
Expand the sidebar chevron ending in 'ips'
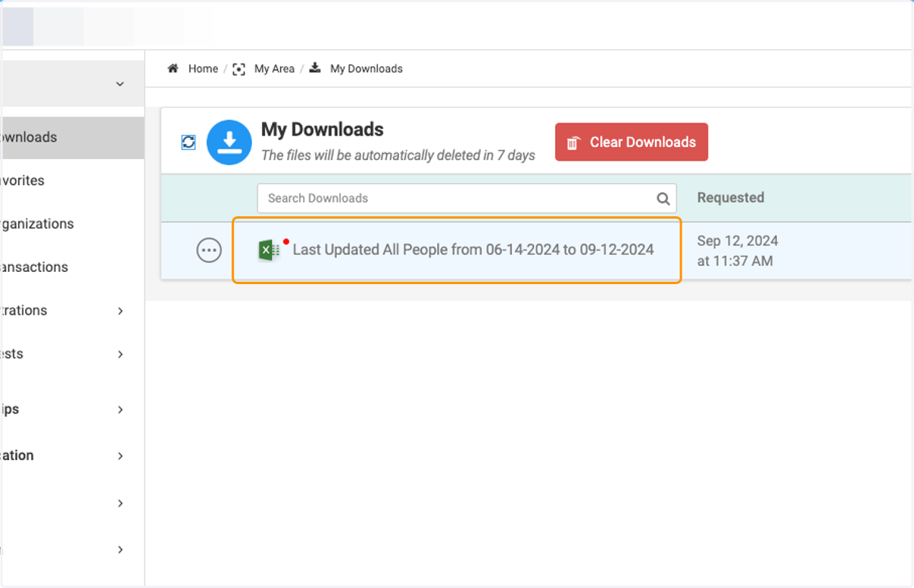(120, 410)
